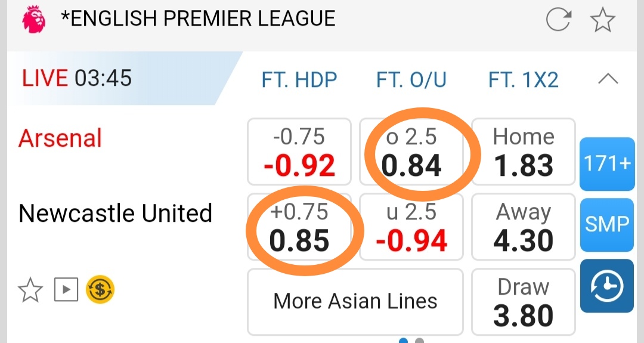
Task: Favorite the English Premier League with the star
Action: point(602,20)
